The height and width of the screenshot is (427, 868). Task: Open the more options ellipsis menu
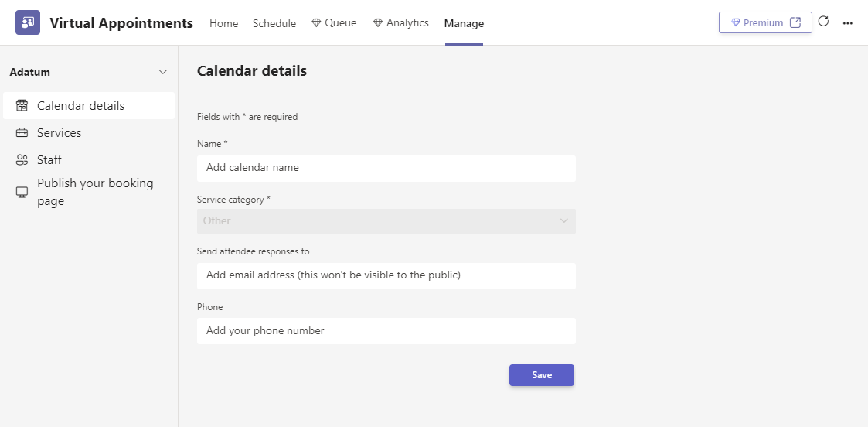click(848, 23)
